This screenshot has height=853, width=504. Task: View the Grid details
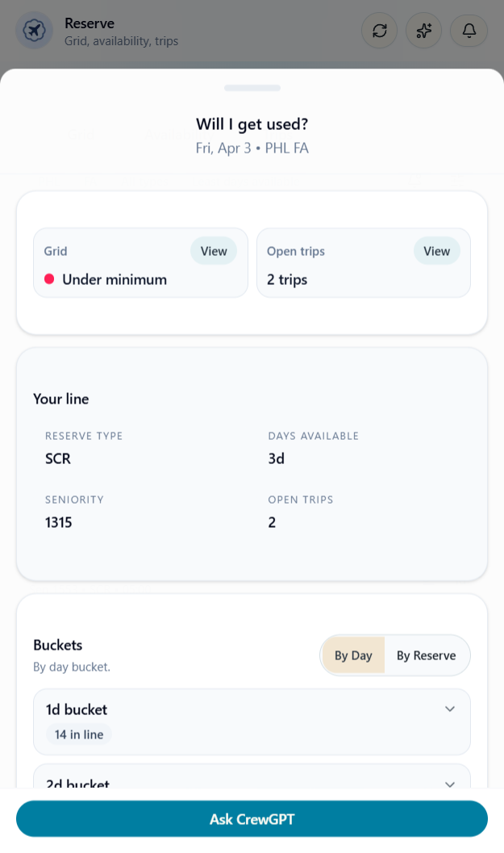(214, 251)
